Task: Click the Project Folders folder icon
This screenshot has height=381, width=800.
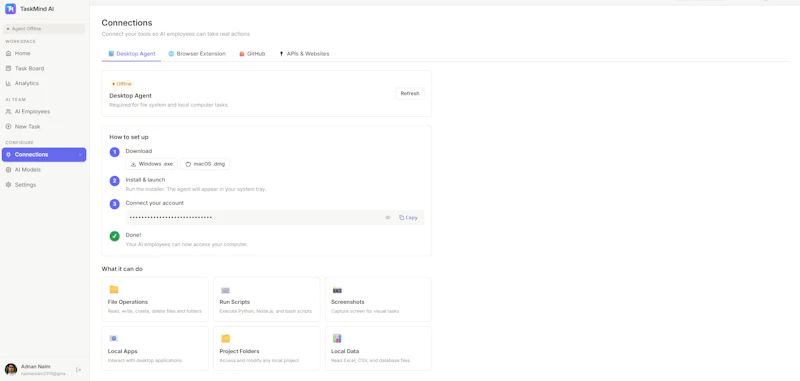Action: (226, 338)
